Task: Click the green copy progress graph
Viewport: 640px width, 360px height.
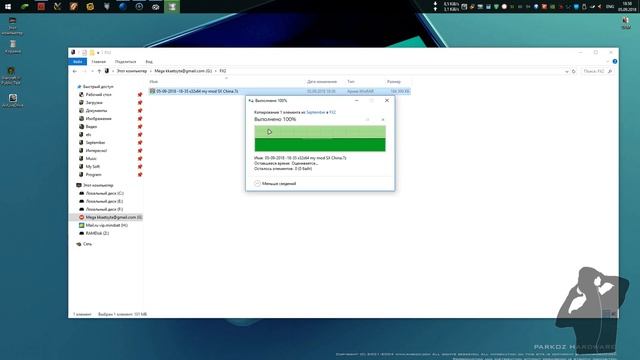Action: pos(320,138)
